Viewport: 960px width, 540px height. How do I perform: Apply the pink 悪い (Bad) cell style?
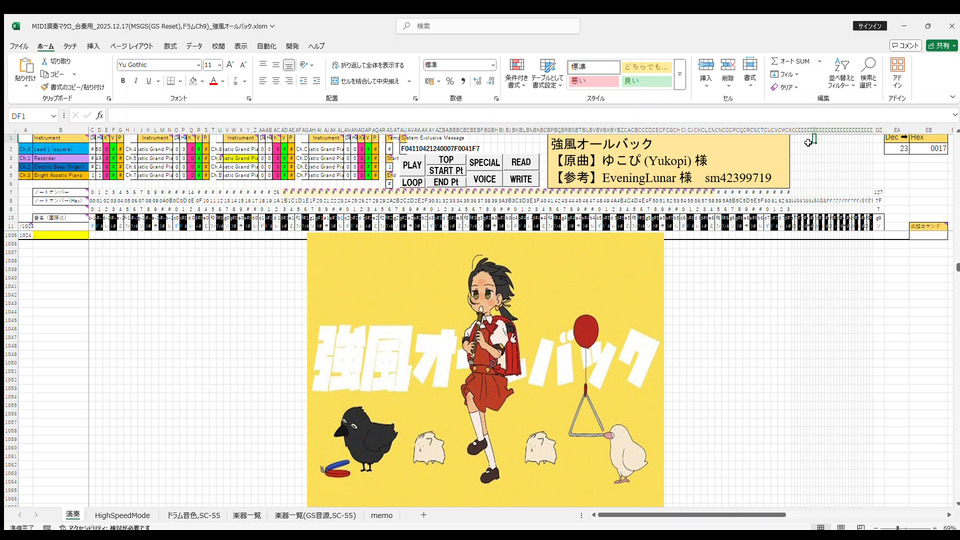(x=593, y=81)
